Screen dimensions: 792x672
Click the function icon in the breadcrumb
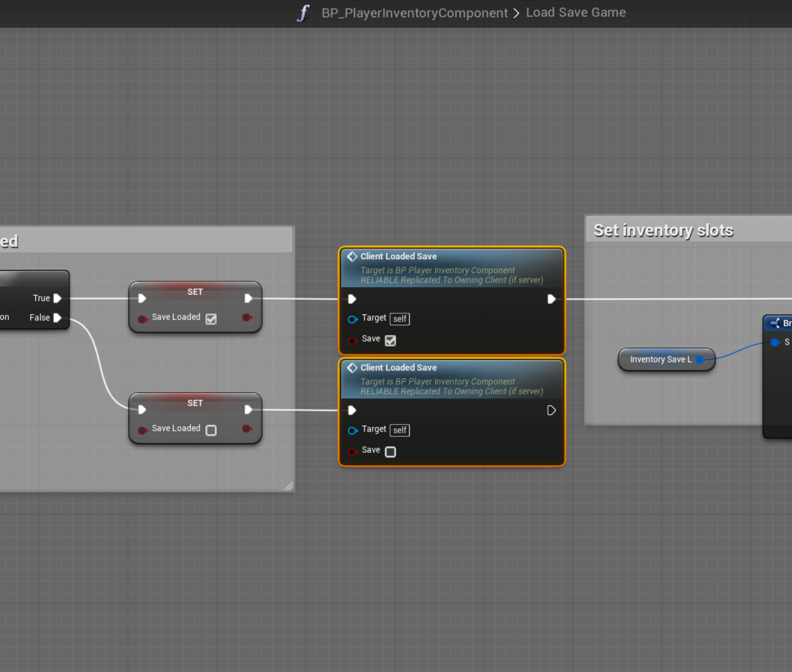(x=303, y=13)
